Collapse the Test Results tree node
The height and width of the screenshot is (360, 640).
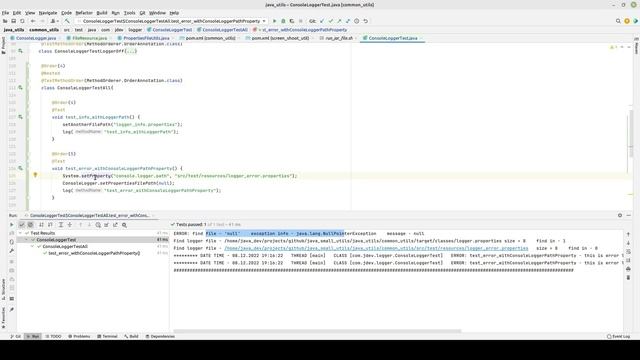point(20,233)
